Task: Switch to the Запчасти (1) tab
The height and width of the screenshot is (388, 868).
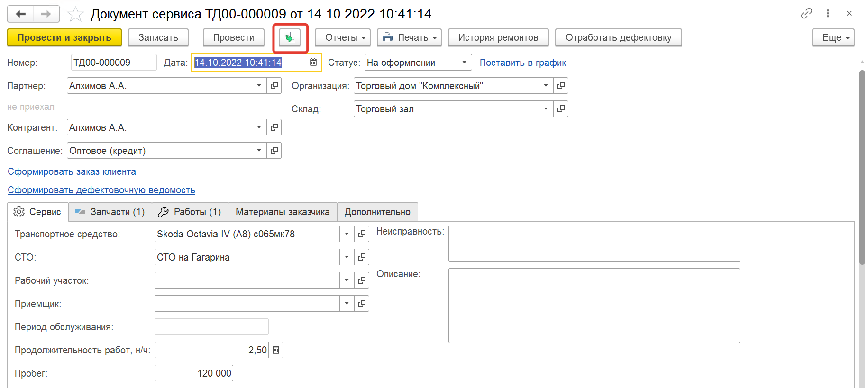Action: pos(110,212)
